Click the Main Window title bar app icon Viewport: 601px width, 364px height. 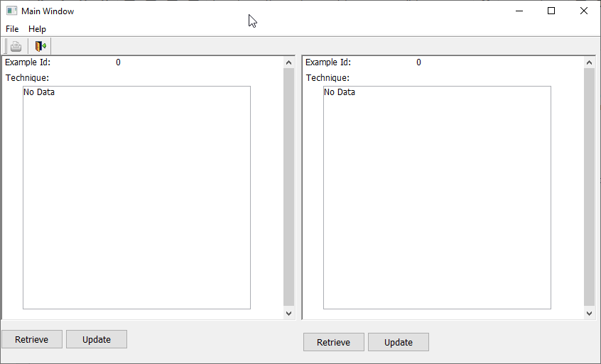[x=11, y=11]
